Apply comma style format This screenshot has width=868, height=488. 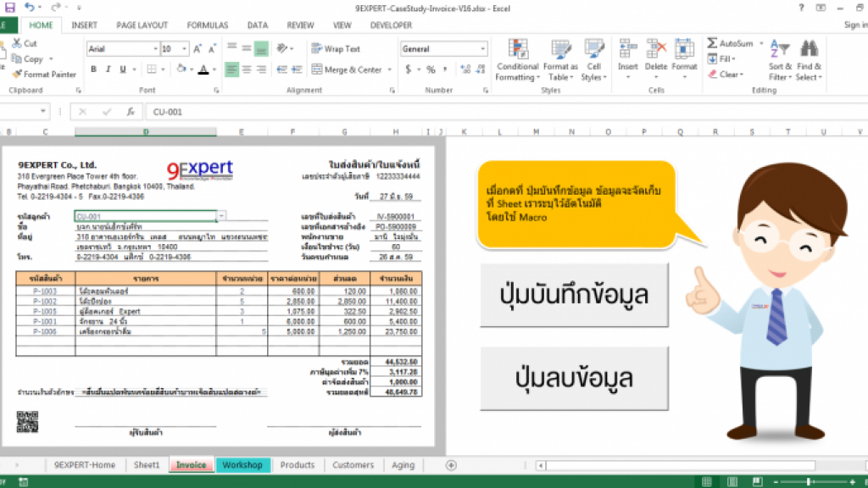[445, 69]
